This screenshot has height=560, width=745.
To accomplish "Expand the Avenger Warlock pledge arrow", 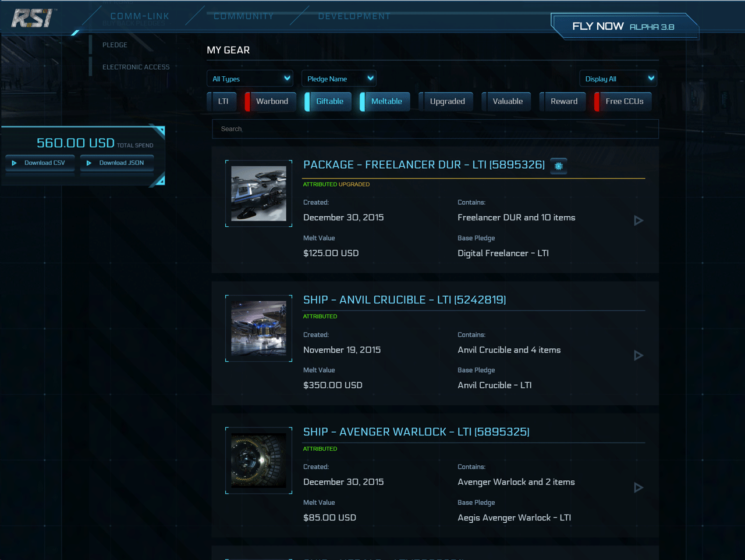I will 638,487.
